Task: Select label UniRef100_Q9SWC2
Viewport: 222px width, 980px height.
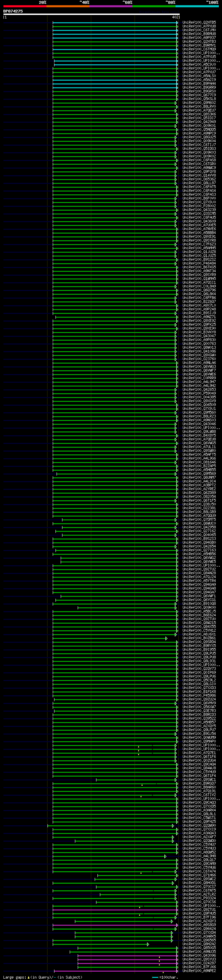Action: pyautogui.click(x=199, y=879)
